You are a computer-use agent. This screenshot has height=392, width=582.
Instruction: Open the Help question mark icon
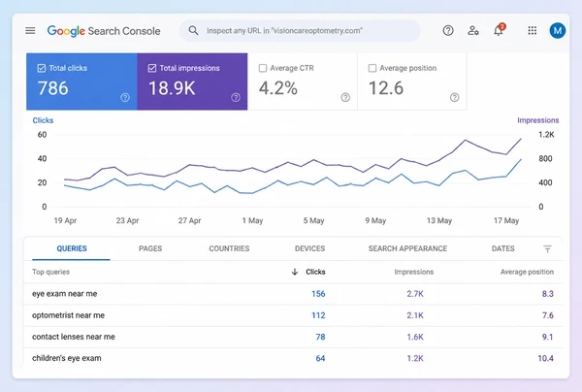pyautogui.click(x=448, y=30)
